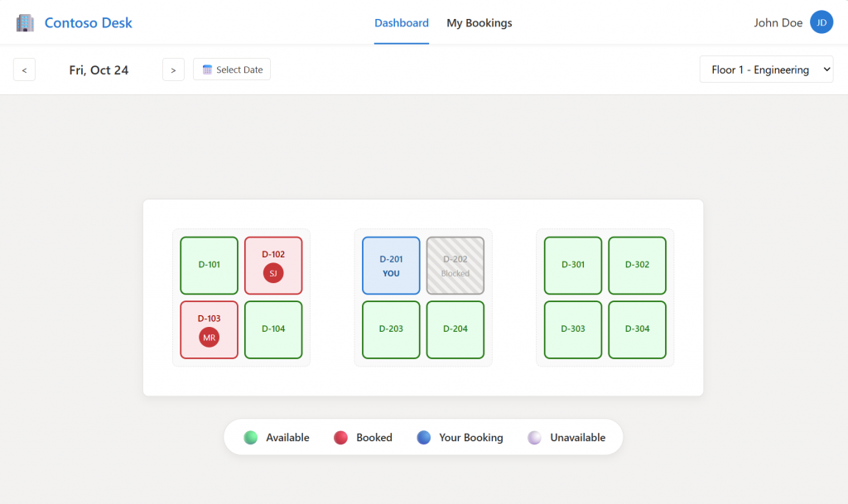The height and width of the screenshot is (504, 848).
Task: Go to previous day with left arrow
Action: [24, 70]
